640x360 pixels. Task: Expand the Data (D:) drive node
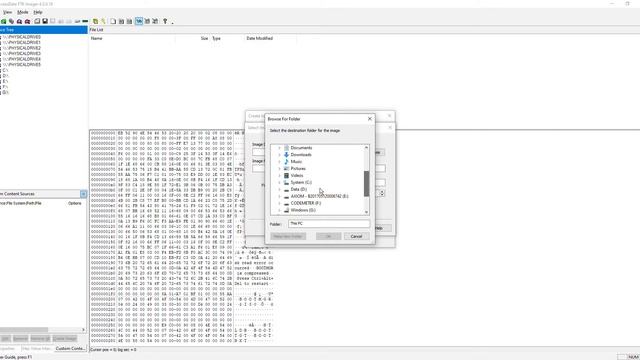(280, 189)
